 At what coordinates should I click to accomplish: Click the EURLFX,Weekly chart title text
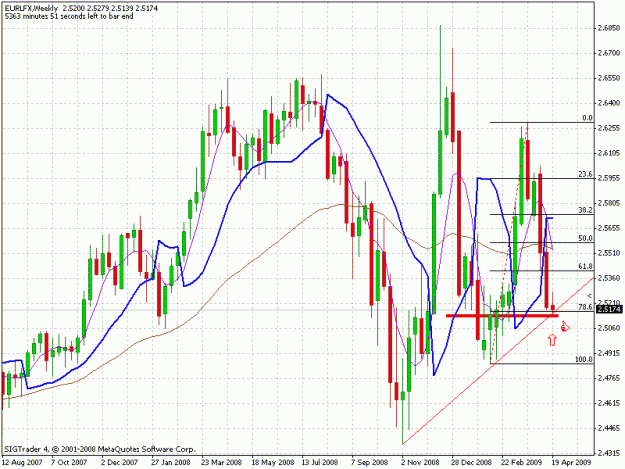(x=32, y=8)
